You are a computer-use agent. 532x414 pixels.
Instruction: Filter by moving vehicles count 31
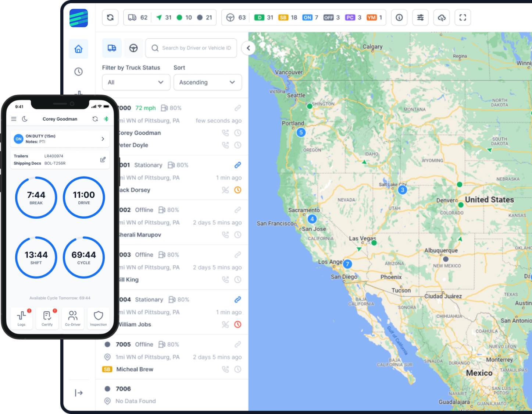pyautogui.click(x=164, y=17)
